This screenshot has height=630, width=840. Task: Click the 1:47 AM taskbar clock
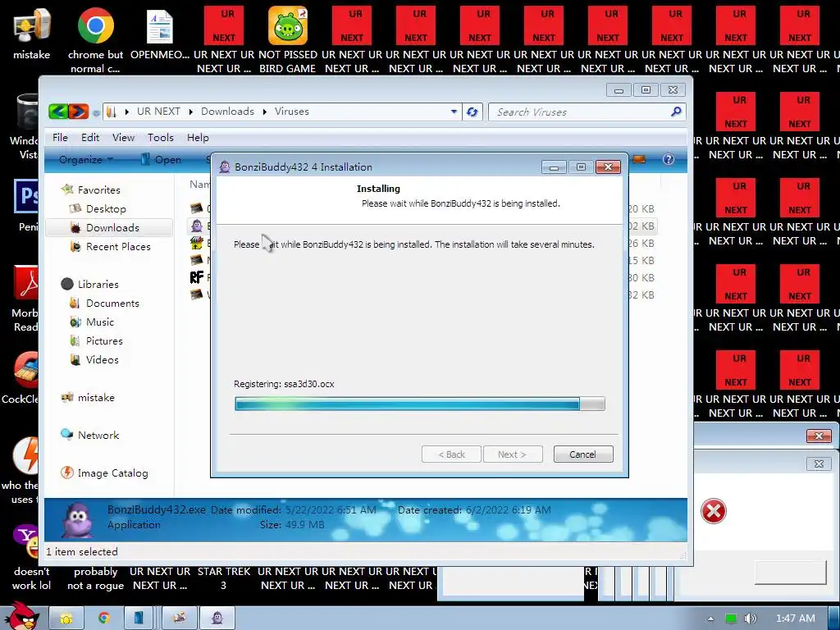pos(795,619)
